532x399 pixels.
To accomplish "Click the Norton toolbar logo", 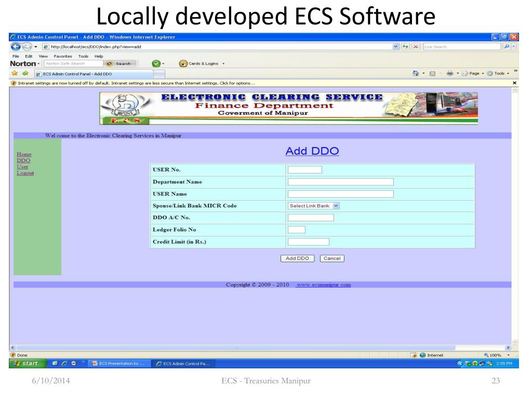I will [x=23, y=63].
